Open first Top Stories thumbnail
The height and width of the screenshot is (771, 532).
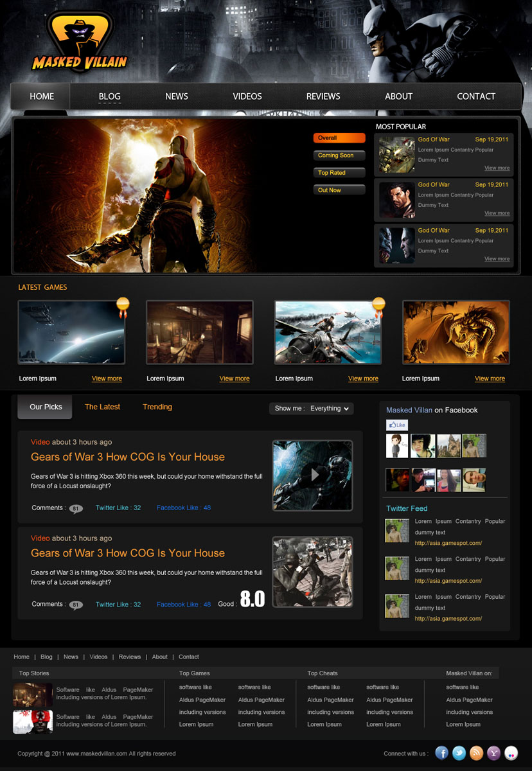pyautogui.click(x=33, y=695)
